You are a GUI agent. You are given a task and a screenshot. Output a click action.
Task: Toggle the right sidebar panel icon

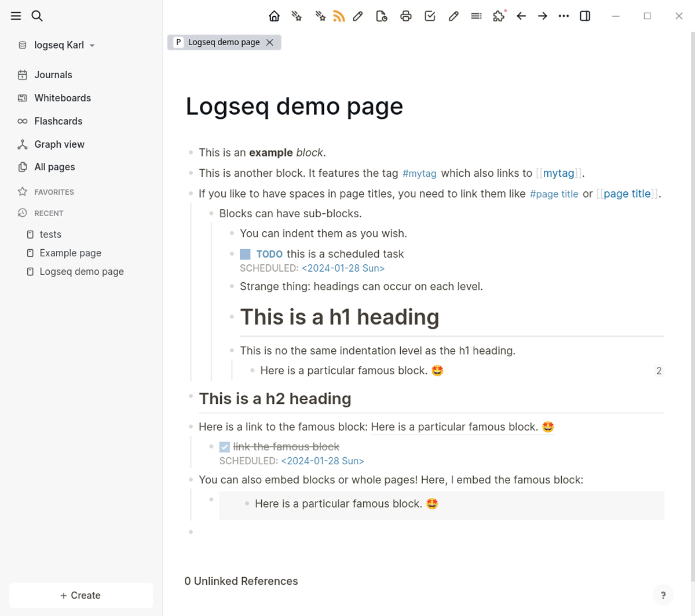click(x=585, y=16)
